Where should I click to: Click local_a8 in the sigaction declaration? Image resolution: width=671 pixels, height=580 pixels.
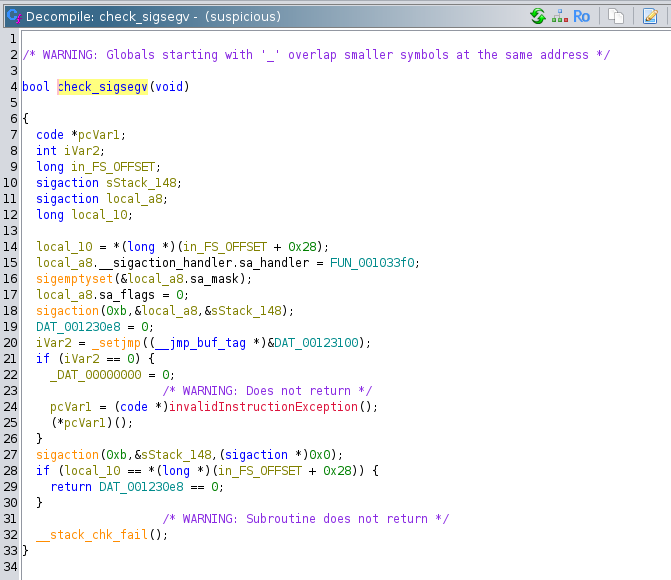pyautogui.click(x=134, y=199)
